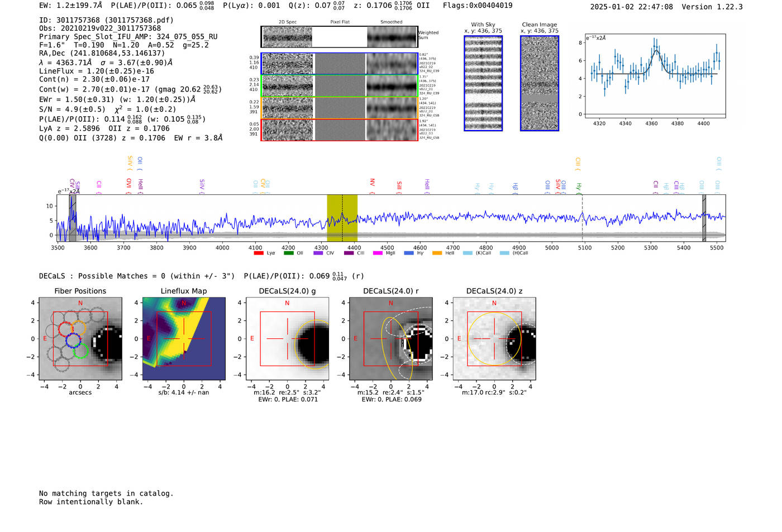
Task: Click the dashed vertical line near 5100
Action: pos(582,218)
